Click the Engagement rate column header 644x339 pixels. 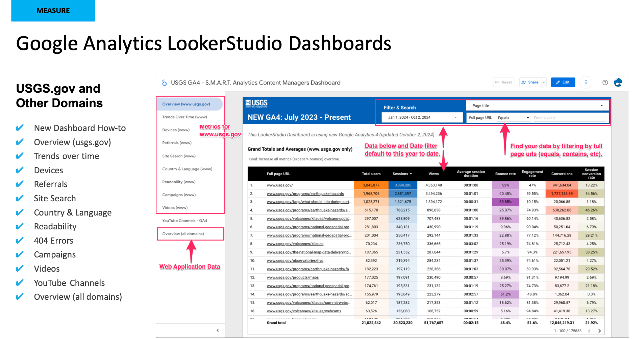coord(532,174)
